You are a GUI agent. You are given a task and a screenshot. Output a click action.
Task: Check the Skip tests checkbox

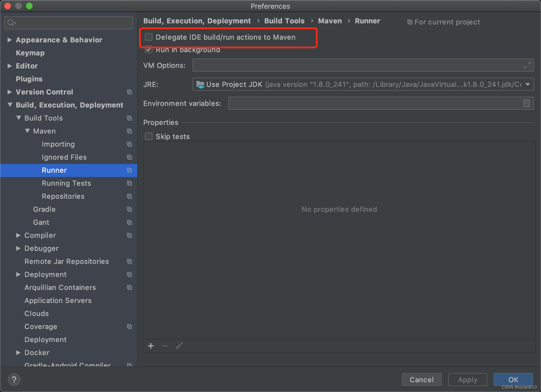[x=149, y=136]
